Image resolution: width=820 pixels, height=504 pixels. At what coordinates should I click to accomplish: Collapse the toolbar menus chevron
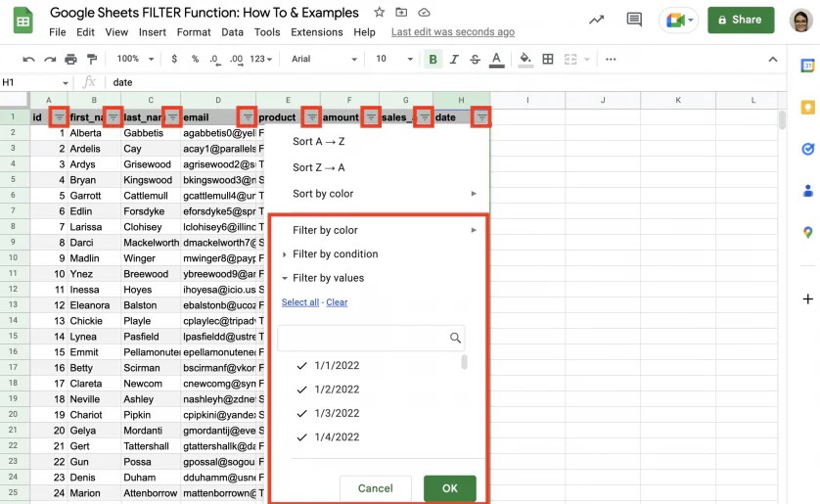pos(772,59)
